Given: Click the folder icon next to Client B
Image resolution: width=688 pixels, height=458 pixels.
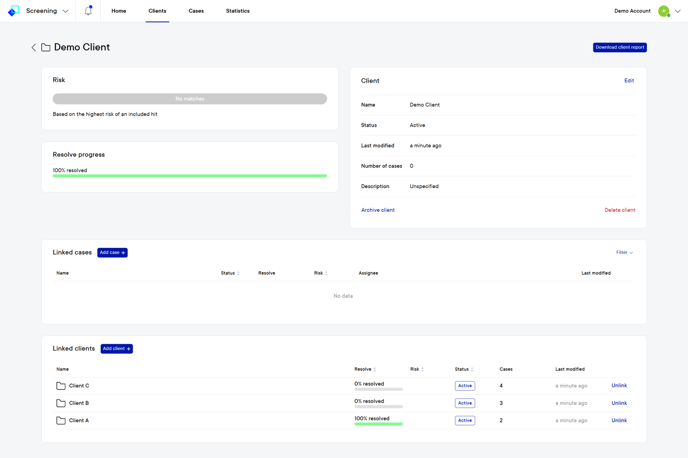Looking at the screenshot, I should [x=61, y=403].
